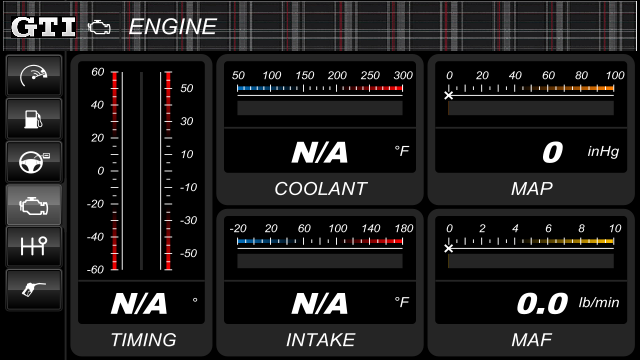Click the engine icon in header

[x=99, y=27]
